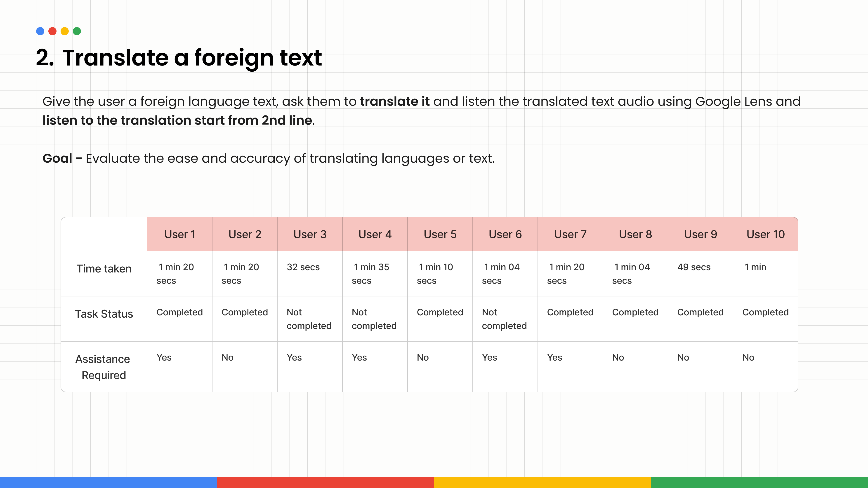
Task: Select the Time taken row label
Action: click(x=104, y=268)
